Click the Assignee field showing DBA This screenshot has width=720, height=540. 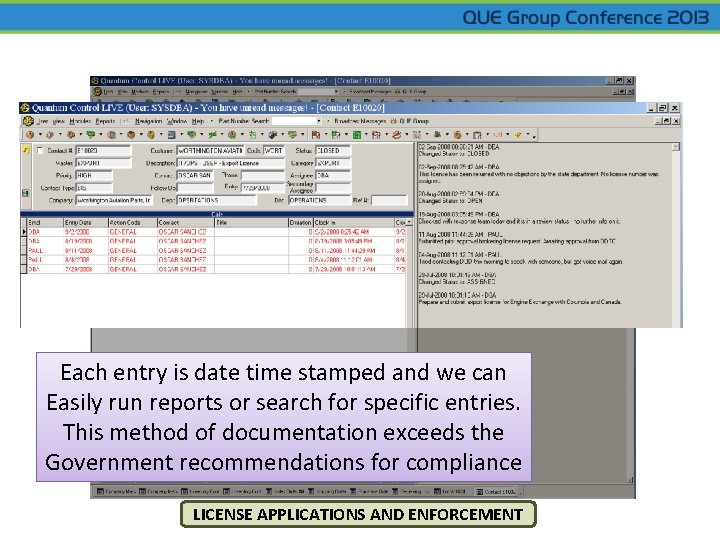[333, 175]
